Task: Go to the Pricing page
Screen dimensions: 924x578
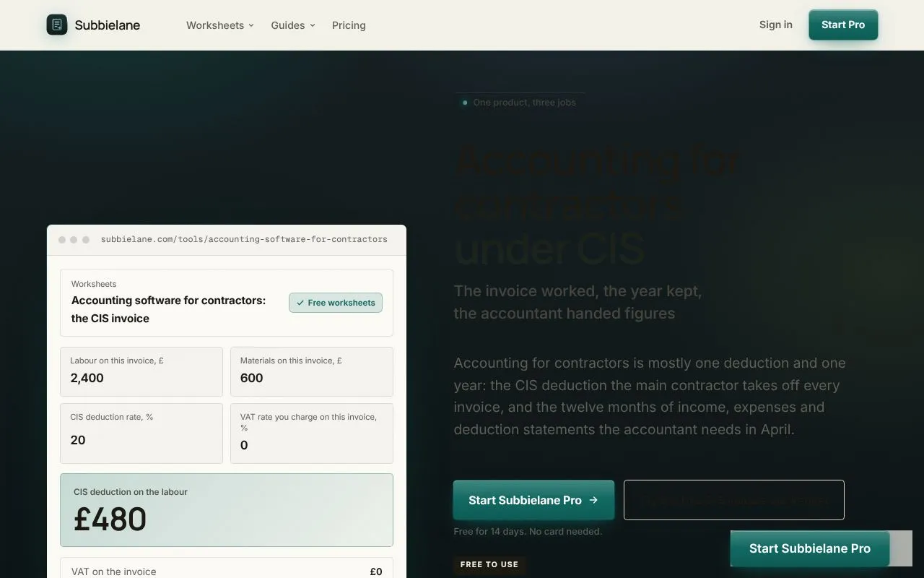Action: pos(349,25)
